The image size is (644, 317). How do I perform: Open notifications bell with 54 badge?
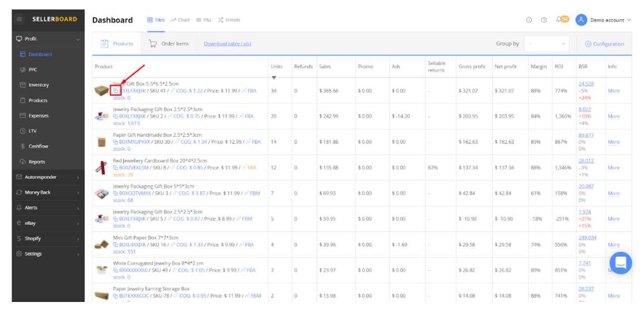562,19
